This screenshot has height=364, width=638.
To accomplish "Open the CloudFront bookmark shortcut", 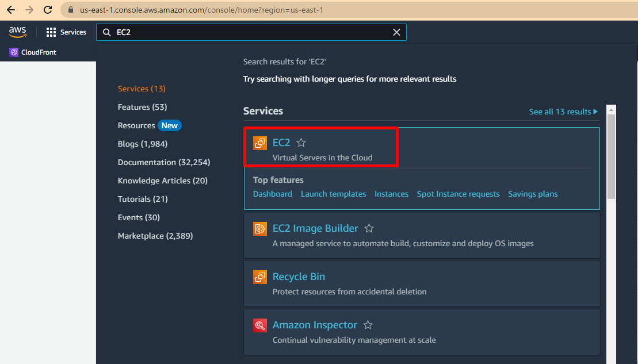I will coord(33,52).
